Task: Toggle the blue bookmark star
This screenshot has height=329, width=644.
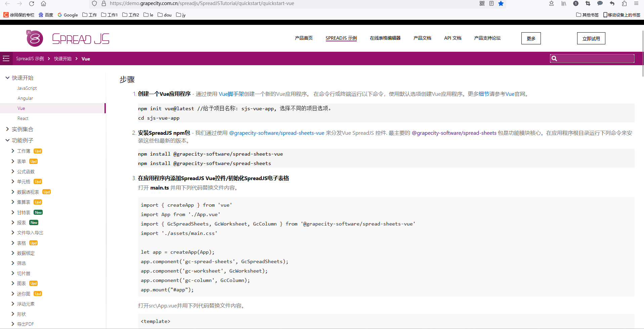Action: pyautogui.click(x=501, y=3)
